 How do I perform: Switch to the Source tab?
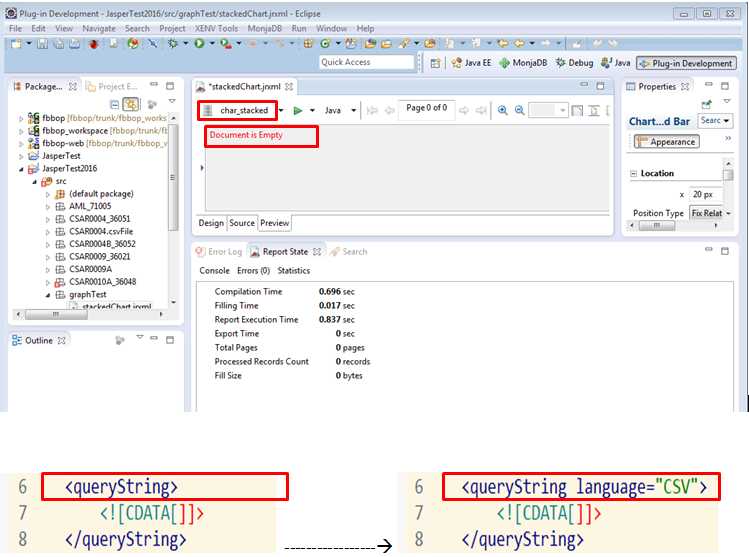tap(242, 223)
